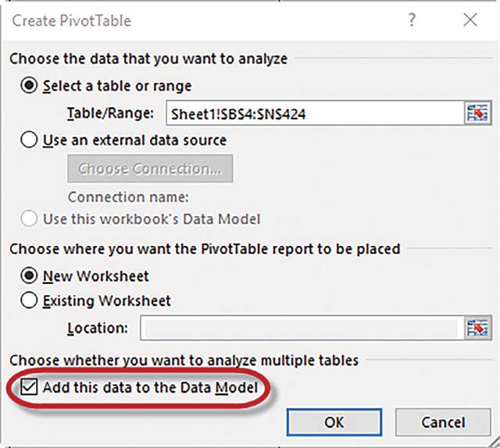The image size is (500, 448).
Task: Close the Create PivotTable dialog
Action: tap(470, 20)
